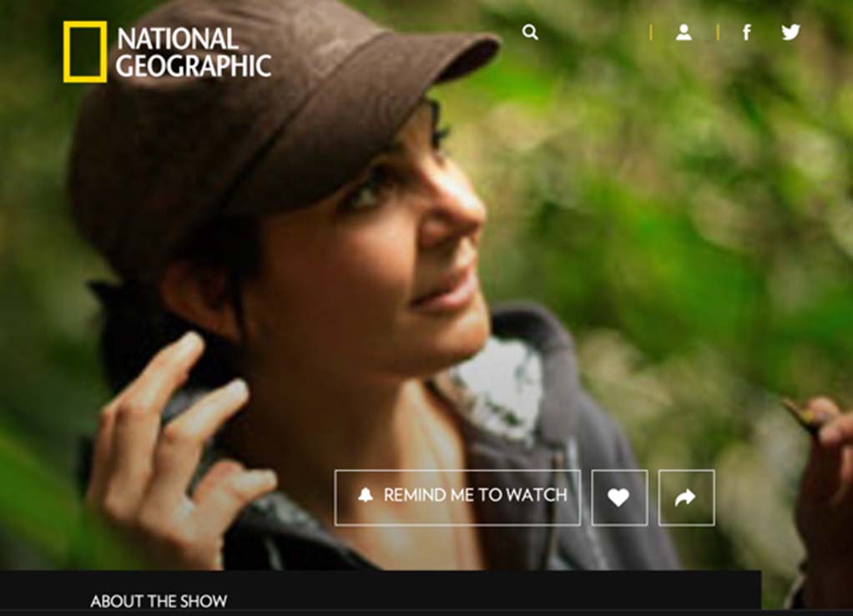
Task: Select the word GEOGRAPHIC in the logo
Action: [193, 66]
